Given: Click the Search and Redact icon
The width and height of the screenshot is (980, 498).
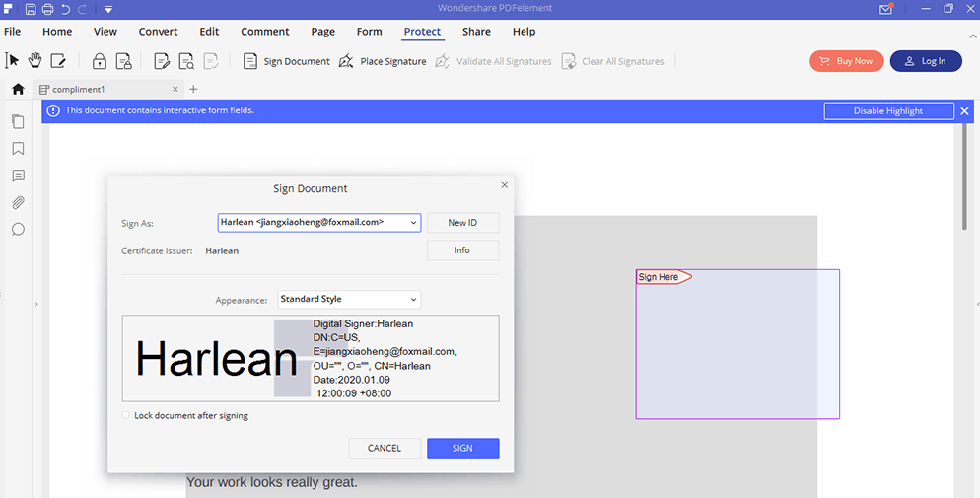Looking at the screenshot, I should (186, 60).
